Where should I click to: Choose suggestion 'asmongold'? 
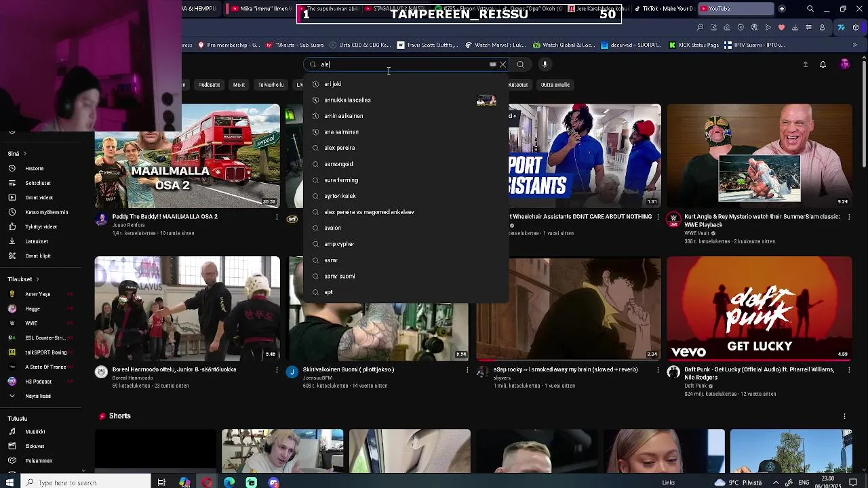tap(406, 164)
